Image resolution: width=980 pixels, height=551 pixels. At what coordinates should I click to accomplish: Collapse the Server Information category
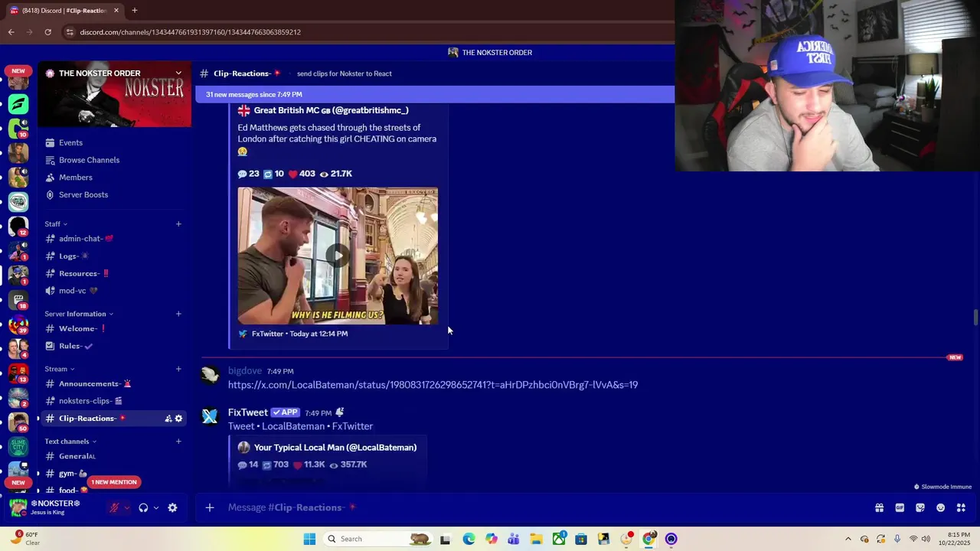[79, 314]
